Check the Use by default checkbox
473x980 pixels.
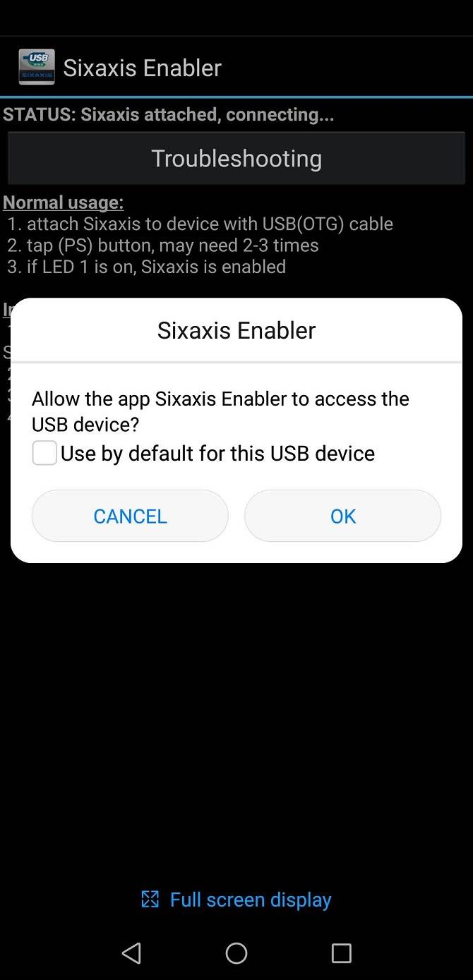pyautogui.click(x=44, y=453)
